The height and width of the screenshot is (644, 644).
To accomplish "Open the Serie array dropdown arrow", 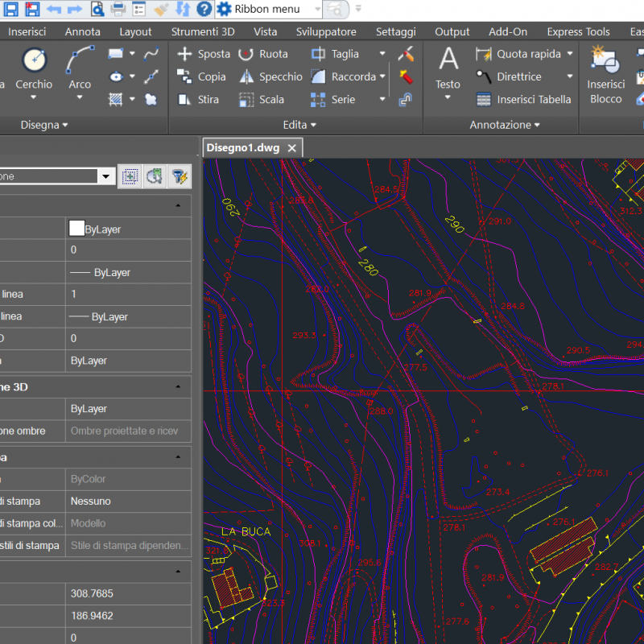I will click(382, 99).
